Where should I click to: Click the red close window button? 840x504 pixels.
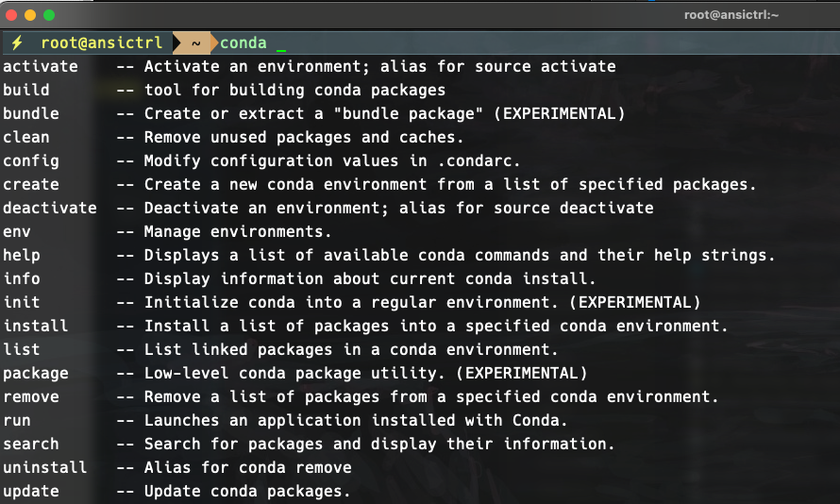[11, 15]
